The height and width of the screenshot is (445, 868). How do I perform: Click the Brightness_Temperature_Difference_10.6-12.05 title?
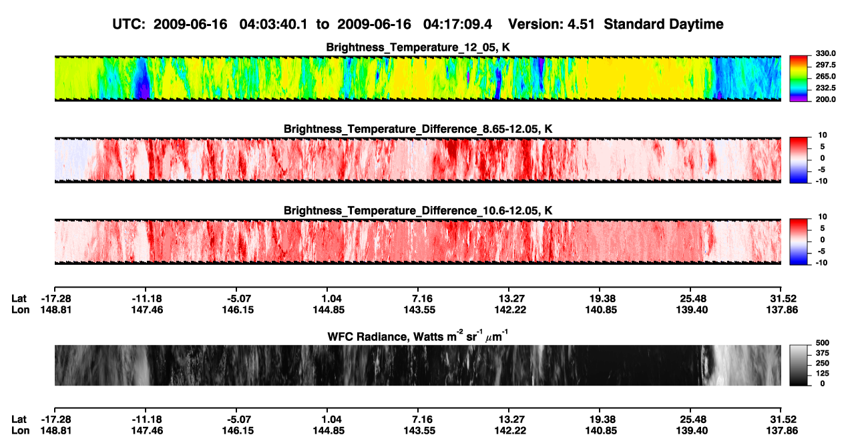pyautogui.click(x=419, y=211)
